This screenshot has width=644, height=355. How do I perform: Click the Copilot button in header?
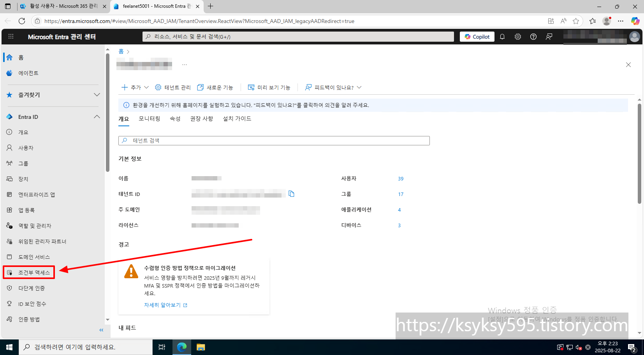(x=477, y=37)
